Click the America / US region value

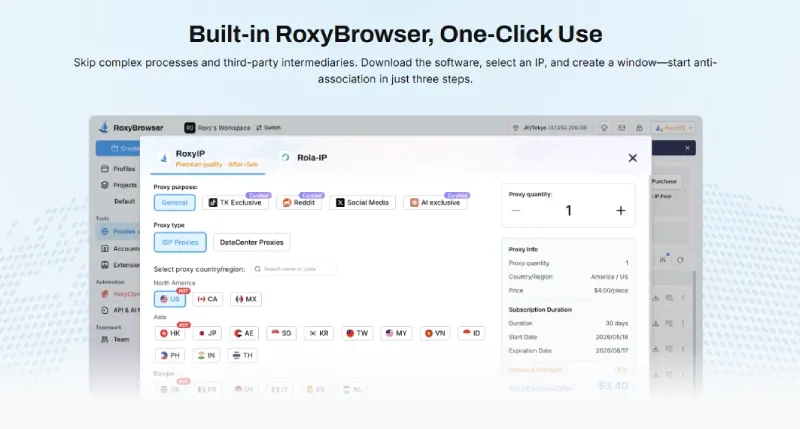click(x=609, y=276)
